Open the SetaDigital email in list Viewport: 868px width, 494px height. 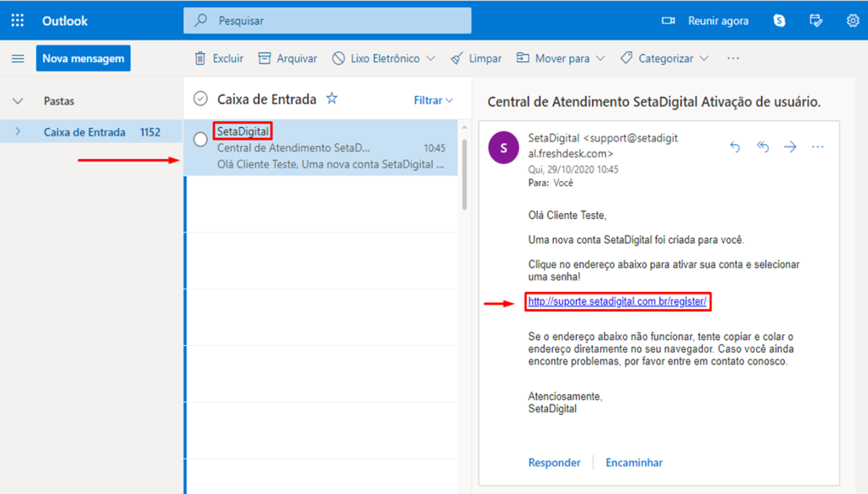click(x=321, y=148)
